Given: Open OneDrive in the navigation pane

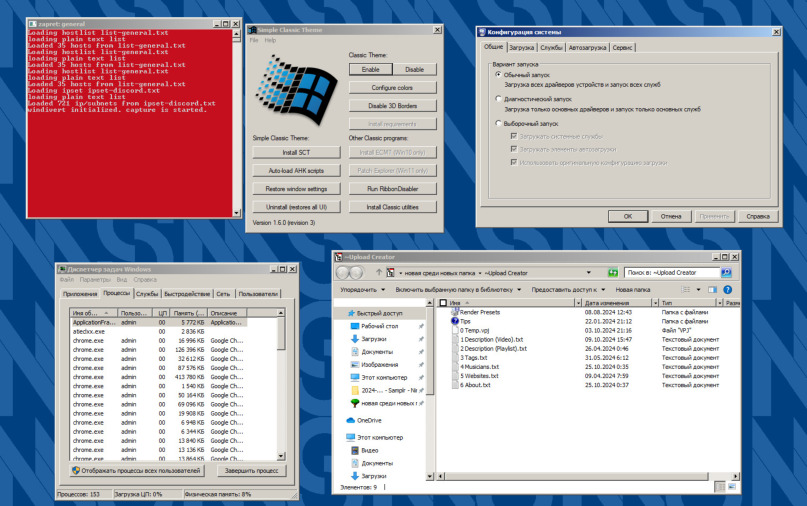Looking at the screenshot, I should point(369,420).
